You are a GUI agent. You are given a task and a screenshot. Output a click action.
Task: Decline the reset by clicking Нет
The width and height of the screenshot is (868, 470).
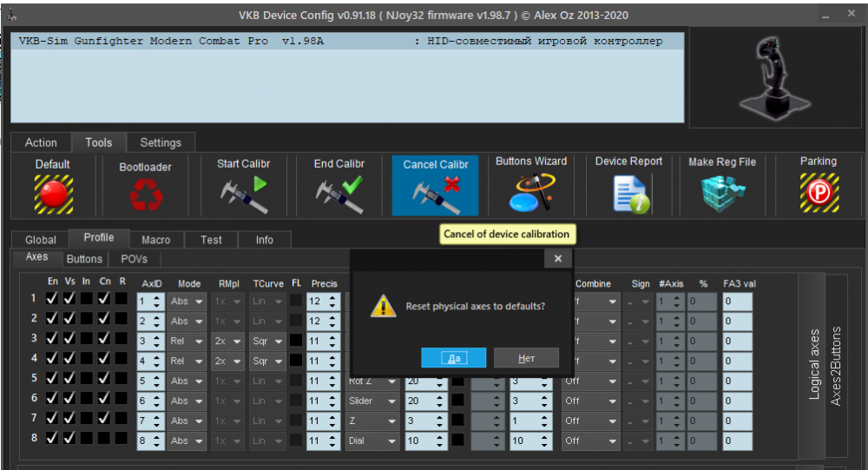[526, 358]
